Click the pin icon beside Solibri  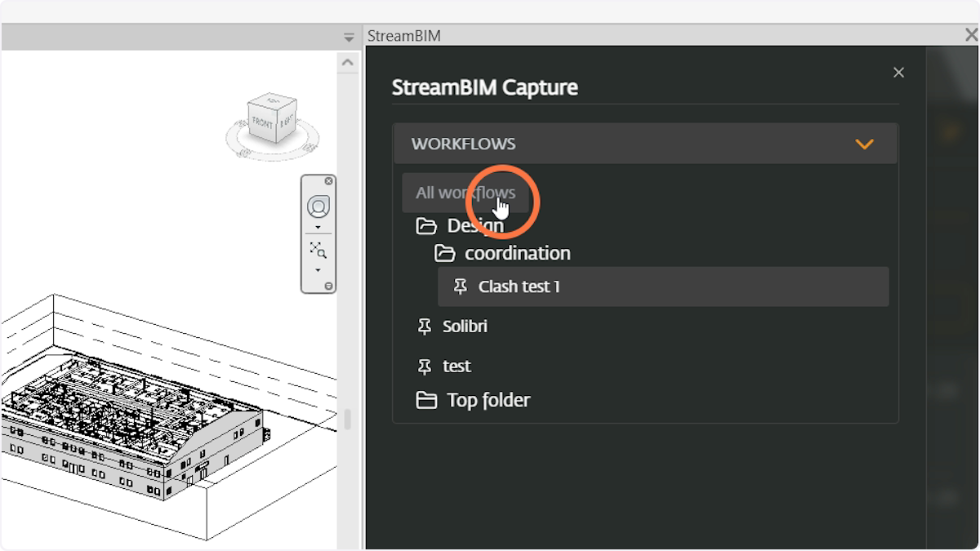coord(425,327)
